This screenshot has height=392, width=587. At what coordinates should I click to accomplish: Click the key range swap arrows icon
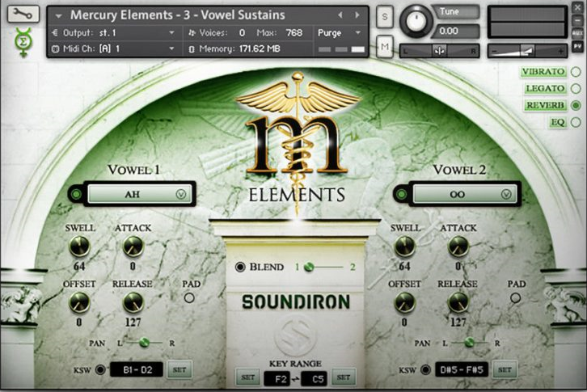[x=295, y=379]
